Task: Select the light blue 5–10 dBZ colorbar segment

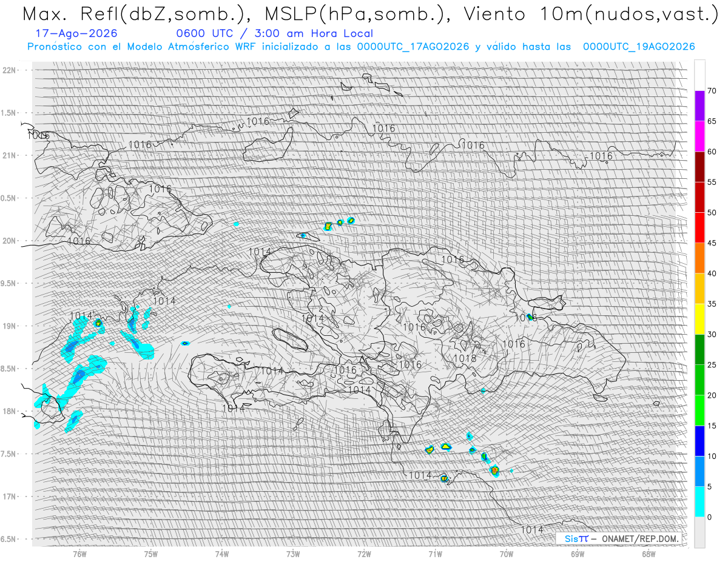Action: click(699, 471)
